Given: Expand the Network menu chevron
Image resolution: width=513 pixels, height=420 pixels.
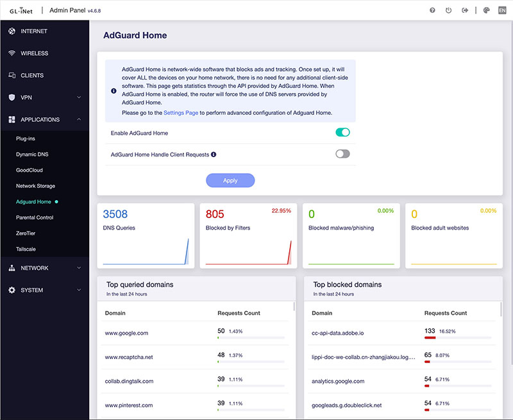Looking at the screenshot, I should [79, 268].
